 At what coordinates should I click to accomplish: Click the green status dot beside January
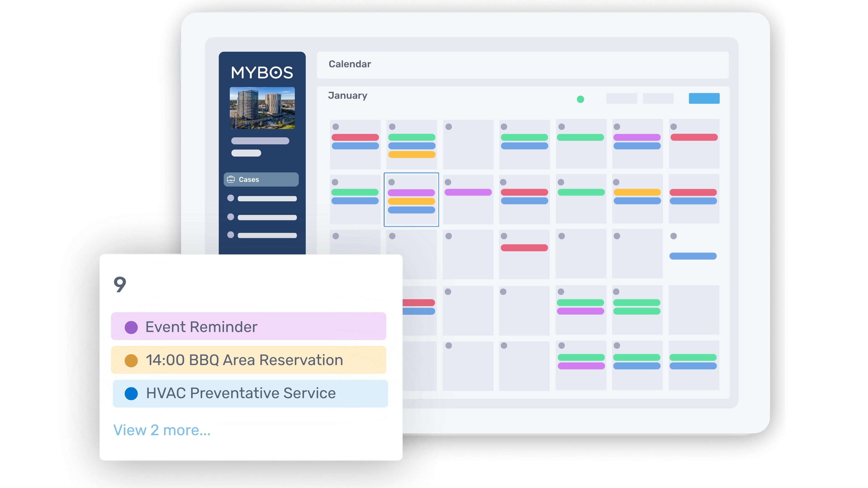[x=580, y=99]
